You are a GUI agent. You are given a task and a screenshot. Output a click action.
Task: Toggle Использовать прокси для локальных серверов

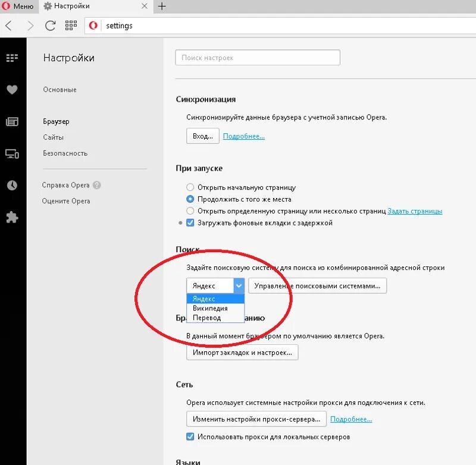190,437
